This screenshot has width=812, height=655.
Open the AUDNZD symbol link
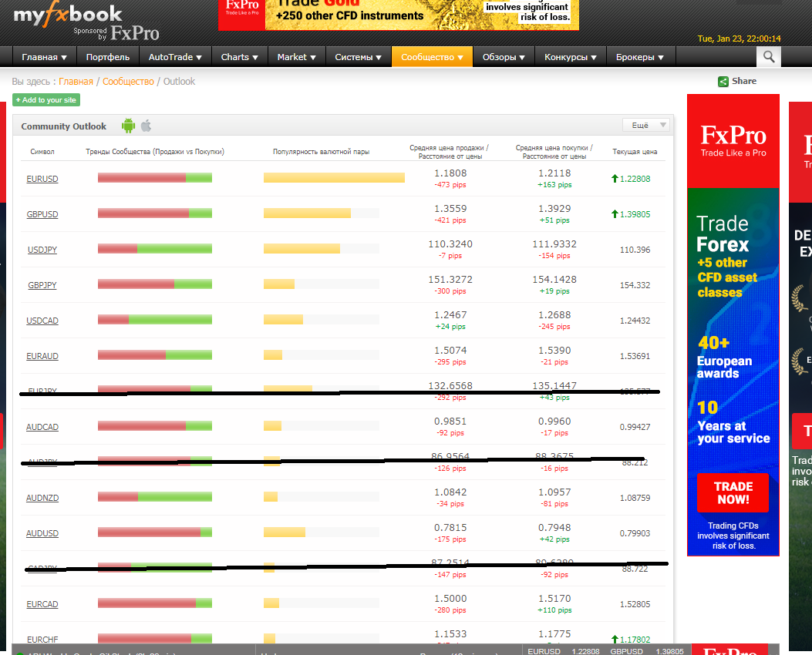[x=42, y=498]
